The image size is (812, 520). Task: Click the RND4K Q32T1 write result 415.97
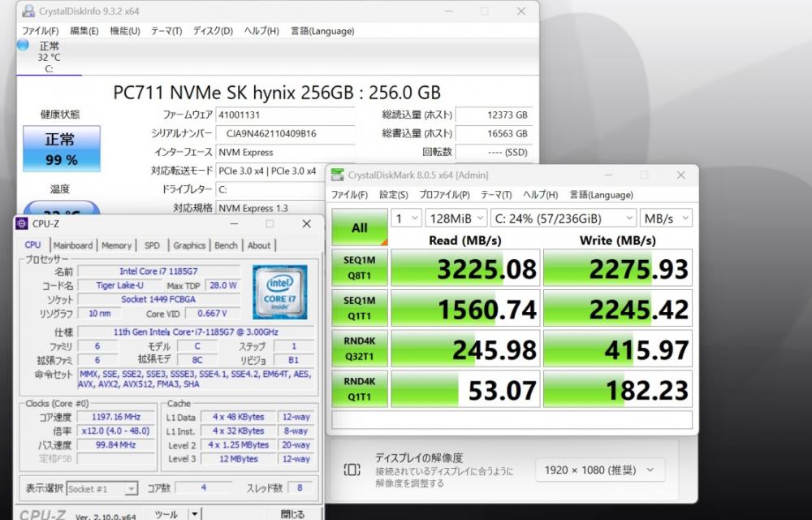[618, 349]
